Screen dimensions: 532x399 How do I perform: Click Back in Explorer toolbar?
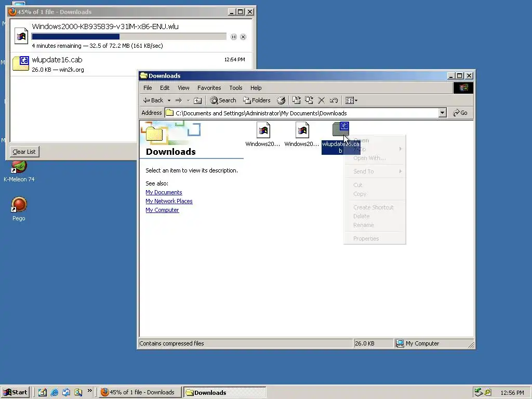click(x=153, y=100)
